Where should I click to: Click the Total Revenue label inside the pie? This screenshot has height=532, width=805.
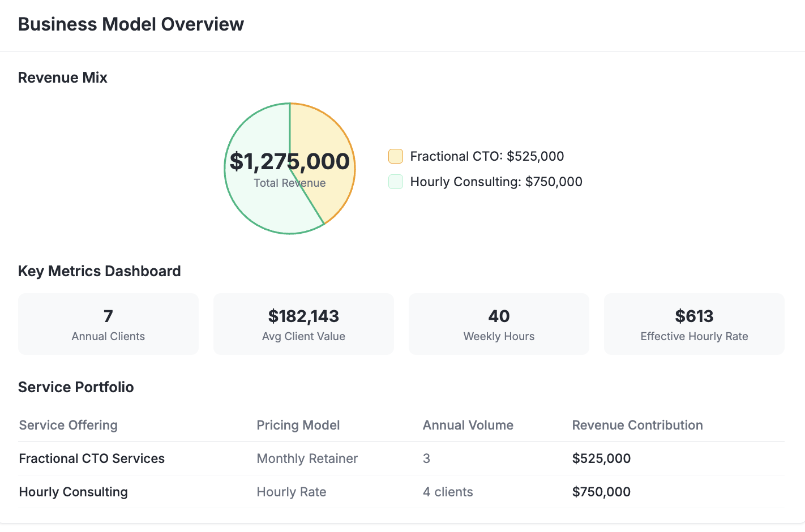point(289,183)
